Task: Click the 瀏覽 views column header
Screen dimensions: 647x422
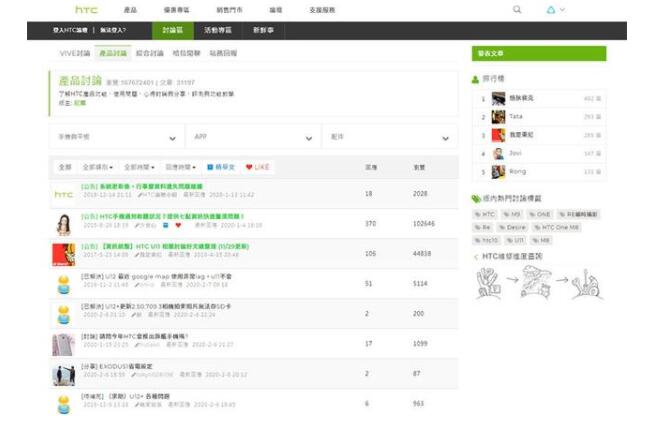Action: pyautogui.click(x=420, y=167)
